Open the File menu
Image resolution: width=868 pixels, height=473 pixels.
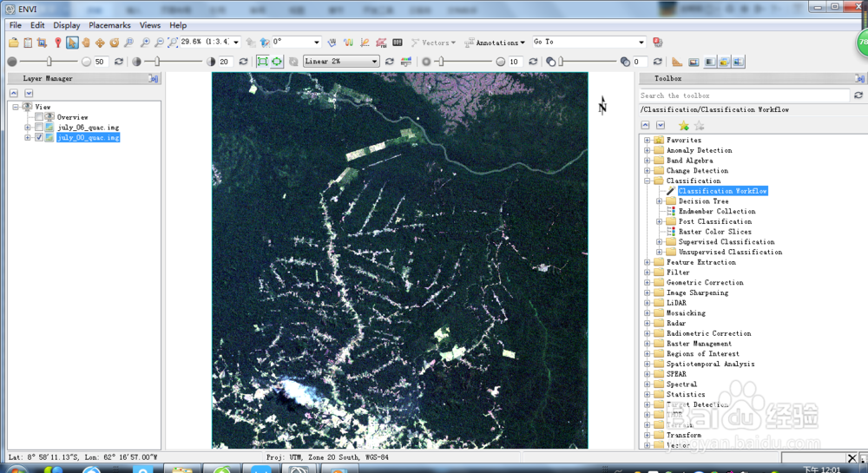pos(16,25)
